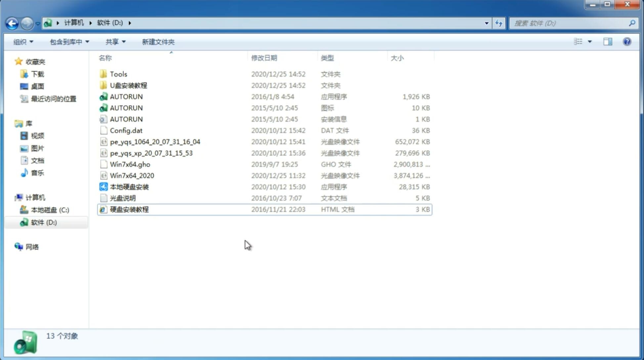Screen dimensions: 644x360
Task: Open the Tools folder
Action: 118,74
